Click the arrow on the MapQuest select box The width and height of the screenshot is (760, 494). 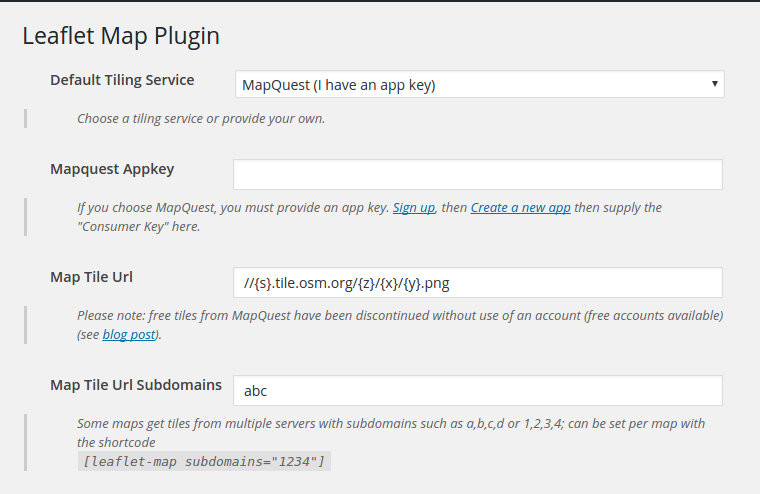coord(714,84)
